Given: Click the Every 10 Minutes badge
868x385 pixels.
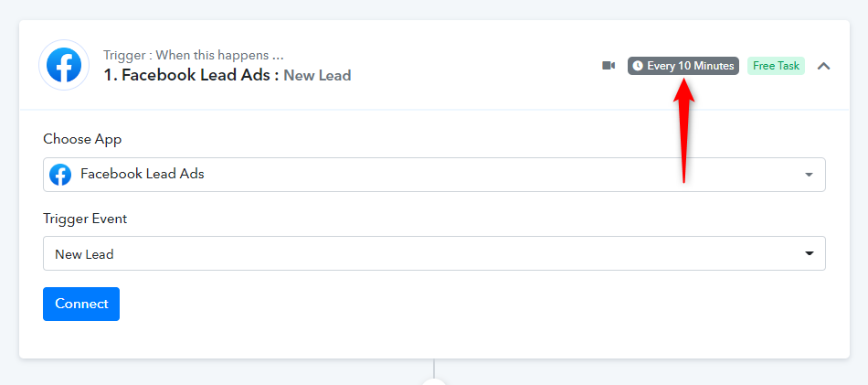Looking at the screenshot, I should [683, 65].
